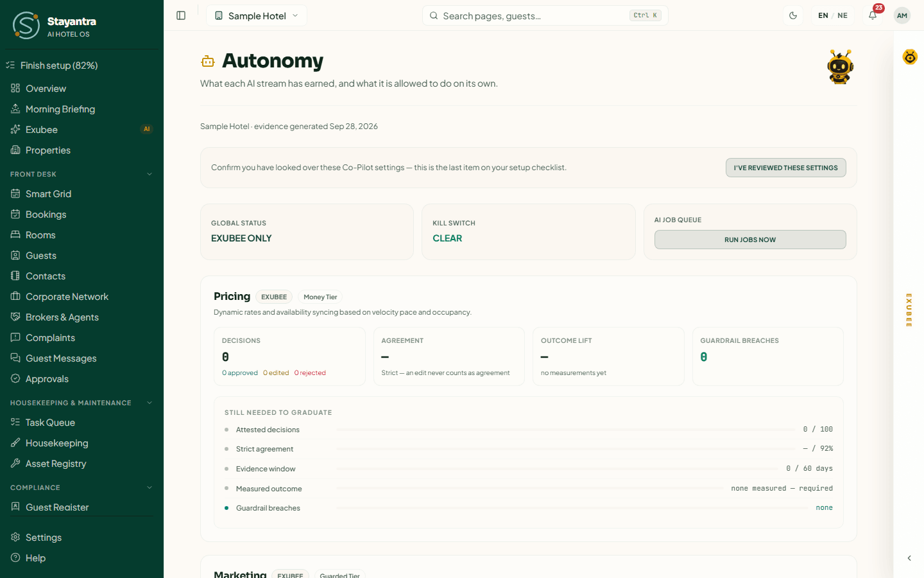Image resolution: width=924 pixels, height=578 pixels.
Task: Open Guest Register in sidebar
Action: (x=82, y=507)
